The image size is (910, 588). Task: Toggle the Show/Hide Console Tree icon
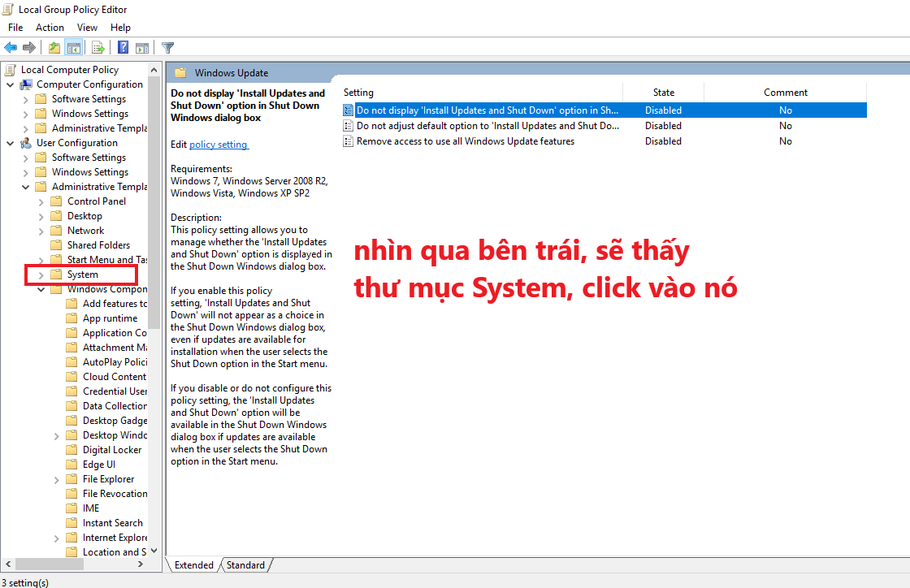(x=74, y=47)
